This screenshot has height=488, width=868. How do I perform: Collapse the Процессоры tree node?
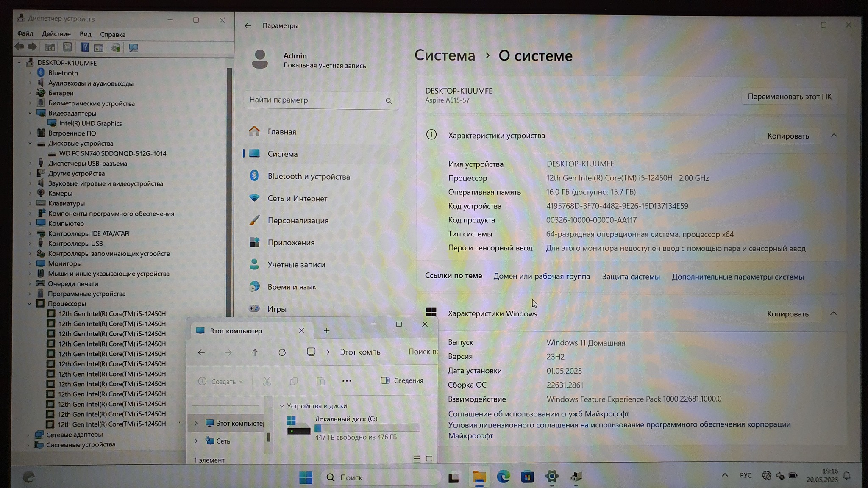[29, 304]
